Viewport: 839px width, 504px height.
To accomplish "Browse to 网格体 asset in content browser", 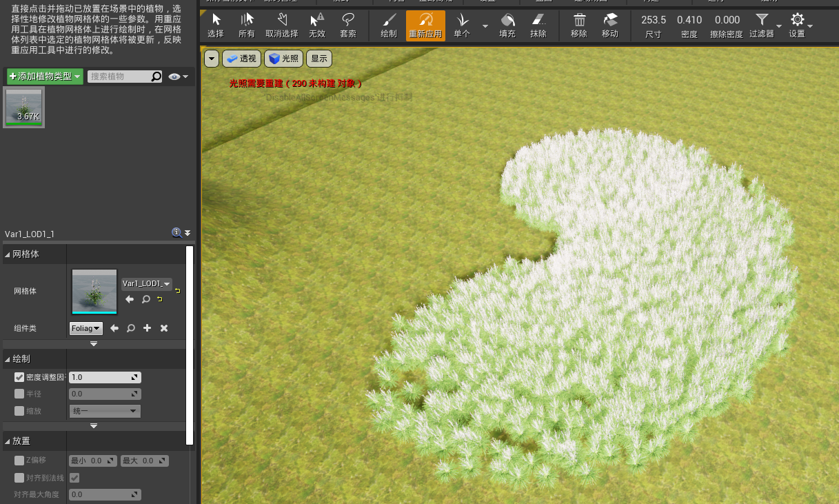I will (145, 299).
